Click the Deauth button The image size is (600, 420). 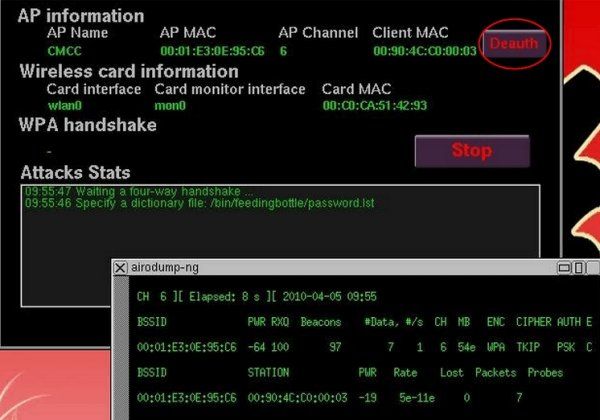pos(514,44)
